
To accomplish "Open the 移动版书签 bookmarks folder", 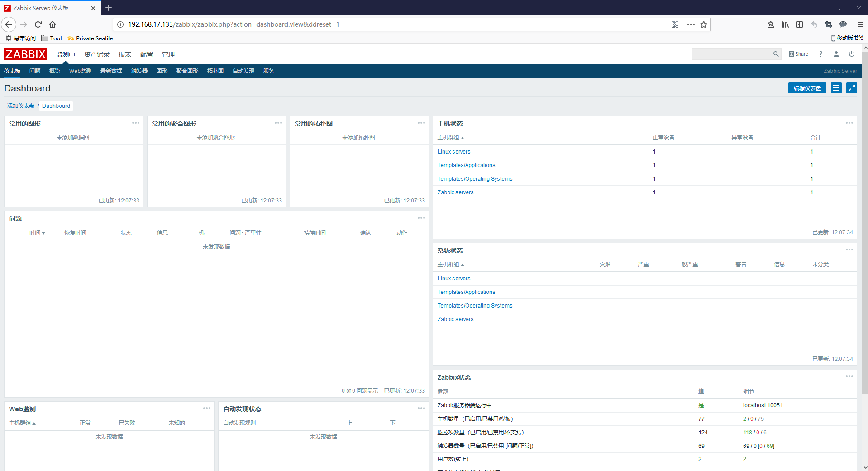I will pyautogui.click(x=848, y=38).
